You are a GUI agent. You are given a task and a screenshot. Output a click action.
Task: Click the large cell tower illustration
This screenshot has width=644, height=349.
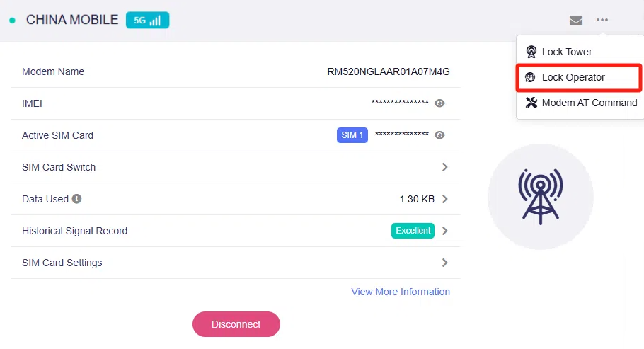(x=541, y=197)
